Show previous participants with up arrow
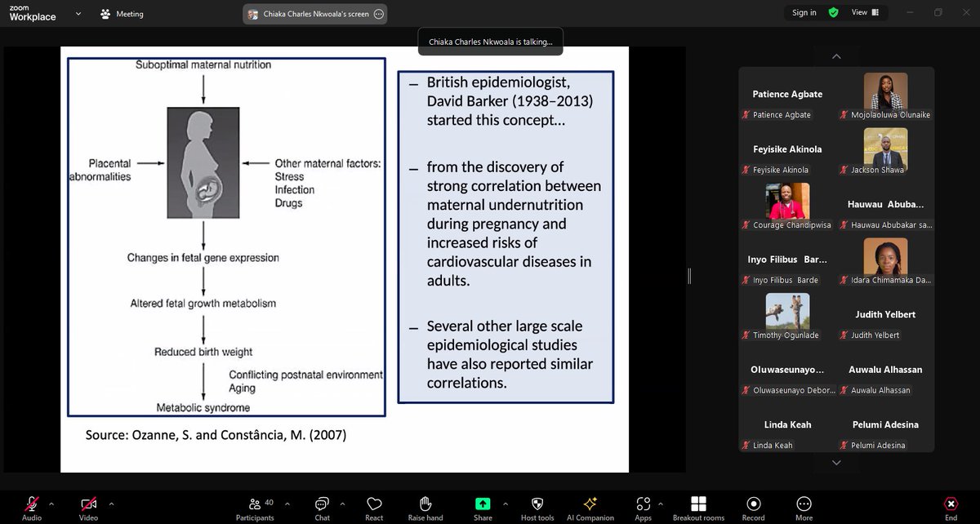This screenshot has width=980, height=524. click(x=836, y=56)
